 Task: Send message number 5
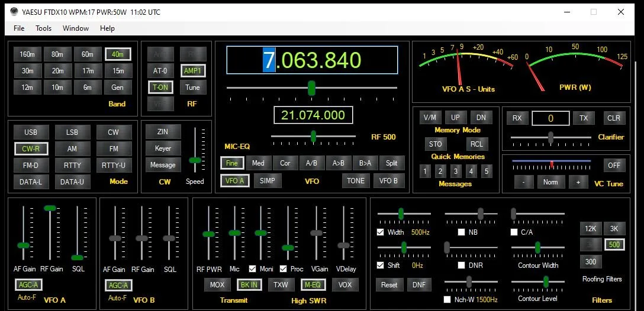[487, 171]
